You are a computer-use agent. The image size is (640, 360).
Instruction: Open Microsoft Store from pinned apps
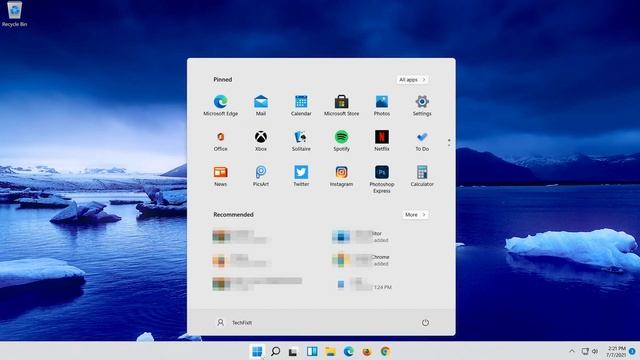(342, 105)
